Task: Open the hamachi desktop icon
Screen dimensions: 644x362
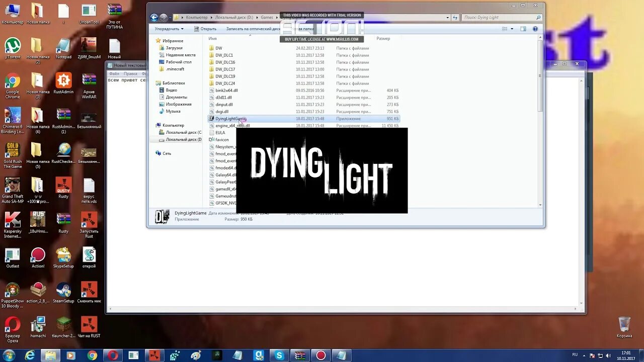Action: pos(38,327)
